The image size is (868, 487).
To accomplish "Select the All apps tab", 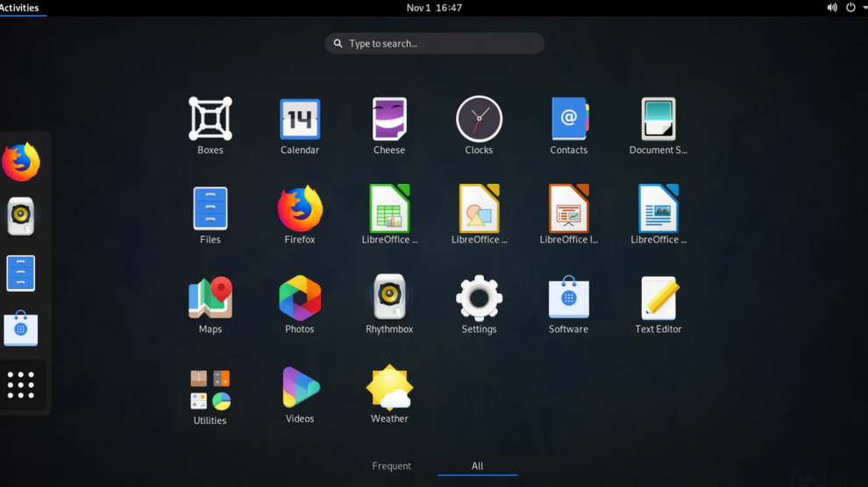I will [x=477, y=466].
